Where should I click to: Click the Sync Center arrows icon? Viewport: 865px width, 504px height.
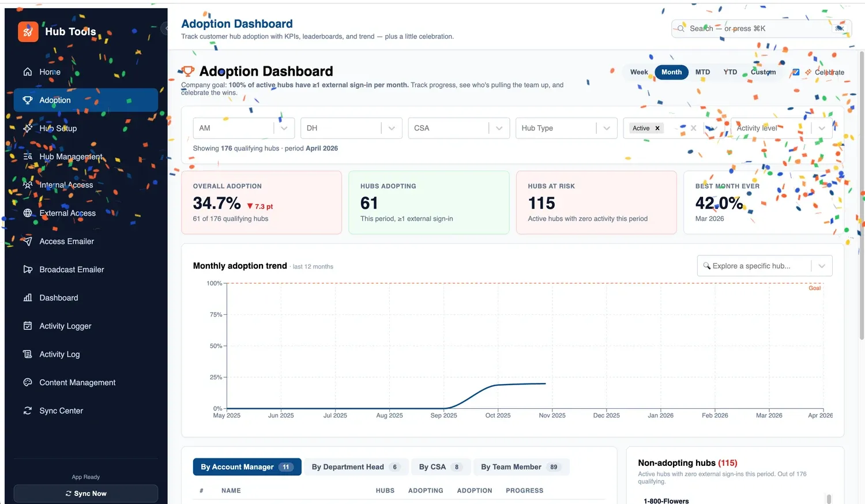(28, 411)
